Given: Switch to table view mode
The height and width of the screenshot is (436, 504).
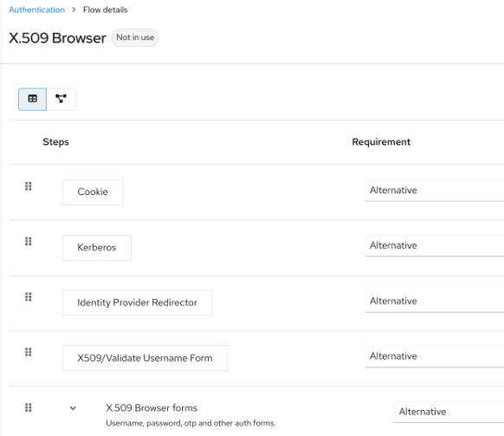Looking at the screenshot, I should point(32,99).
